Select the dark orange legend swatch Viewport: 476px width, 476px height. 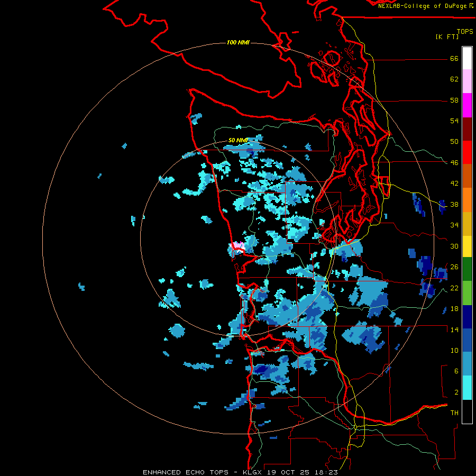(467, 176)
